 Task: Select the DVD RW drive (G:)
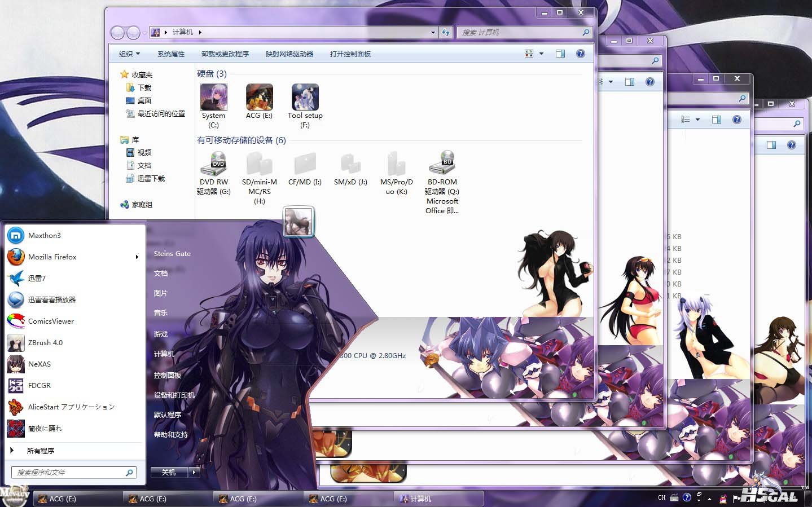(x=214, y=173)
